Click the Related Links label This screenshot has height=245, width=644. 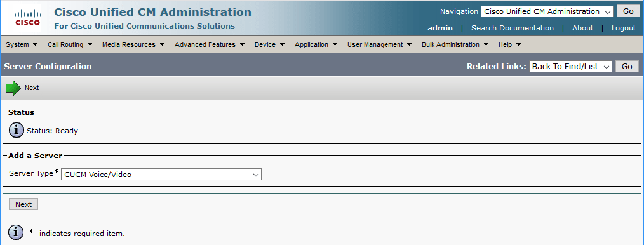coord(496,67)
